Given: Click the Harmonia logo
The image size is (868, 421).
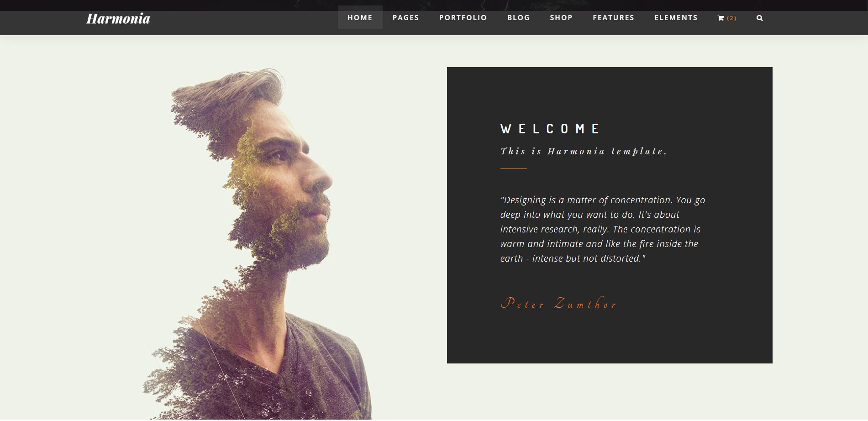Looking at the screenshot, I should click(118, 19).
